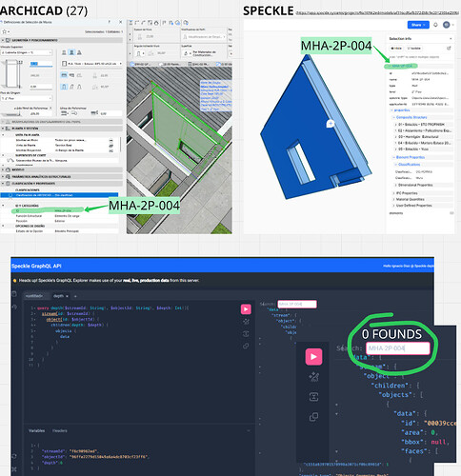The width and height of the screenshot is (461, 476).
Task: Expand the Material Quantities section
Action: click(410, 199)
